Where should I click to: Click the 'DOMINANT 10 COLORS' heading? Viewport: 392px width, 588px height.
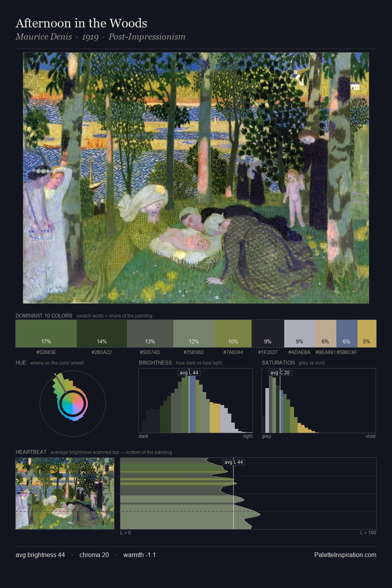[44, 316]
